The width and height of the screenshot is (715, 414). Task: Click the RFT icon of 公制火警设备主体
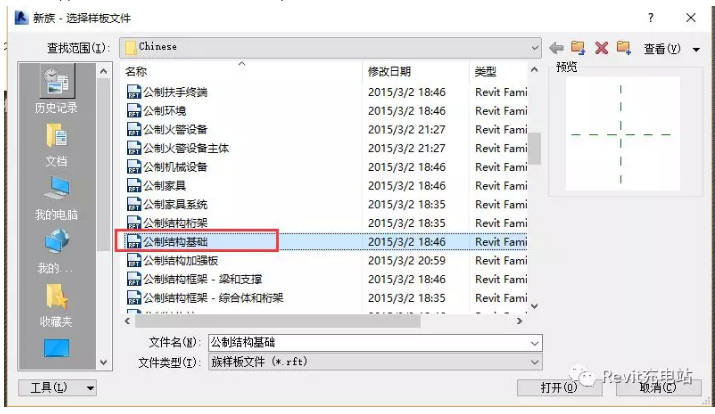click(x=134, y=148)
